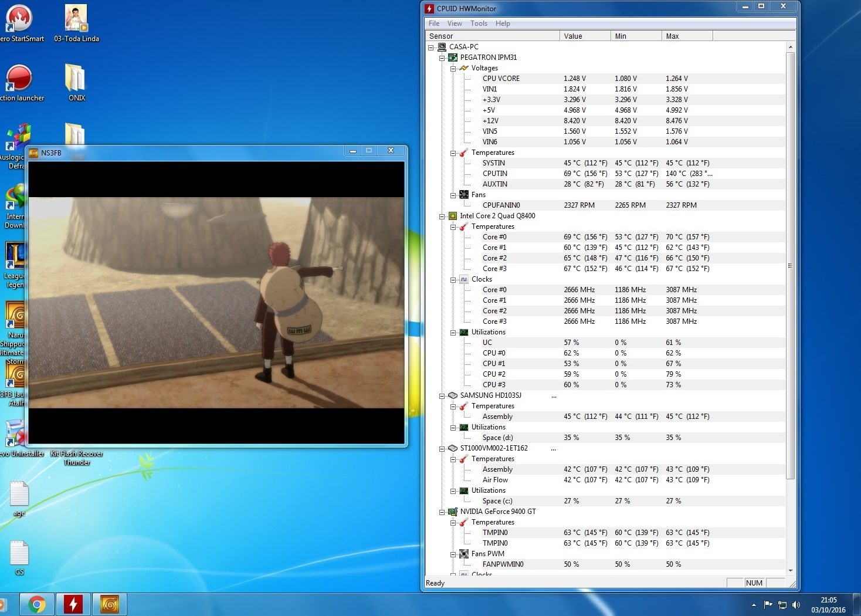Screen dimensions: 861x616
Task: Open the Tools menu in HWMonitor
Action: coord(479,23)
